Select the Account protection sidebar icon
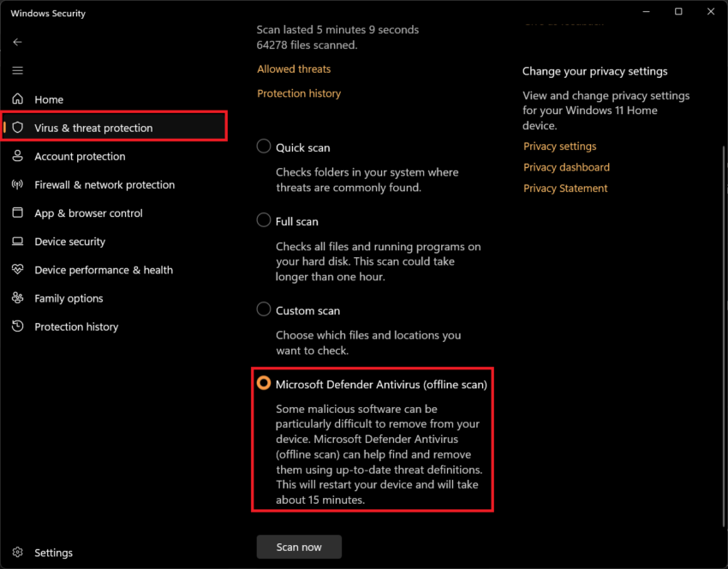Screen dimensions: 728x569 [x=80, y=156]
